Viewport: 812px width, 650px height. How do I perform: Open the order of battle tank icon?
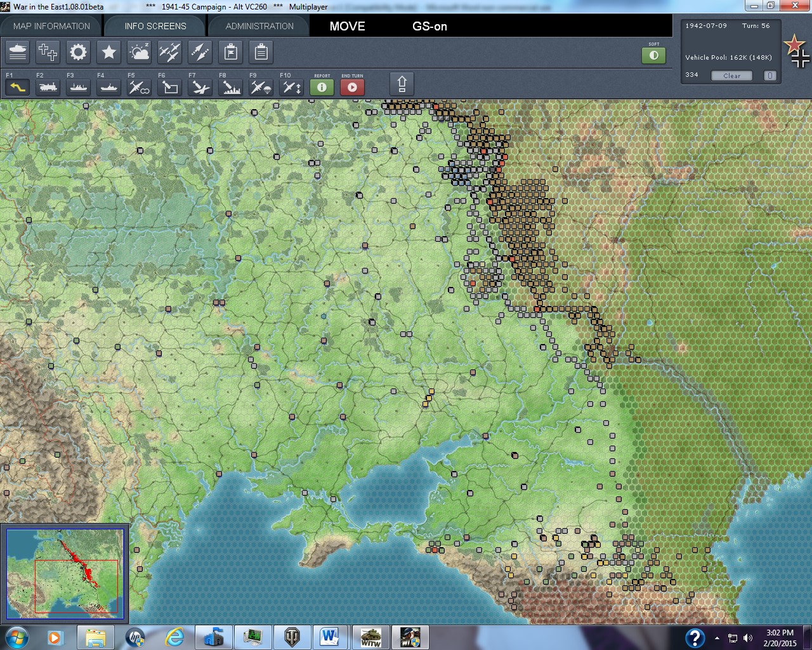18,52
